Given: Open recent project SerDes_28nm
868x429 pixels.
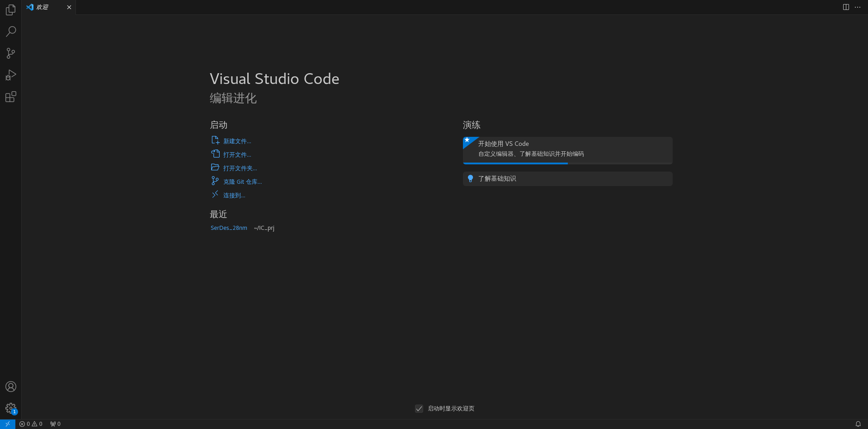Looking at the screenshot, I should tap(229, 228).
